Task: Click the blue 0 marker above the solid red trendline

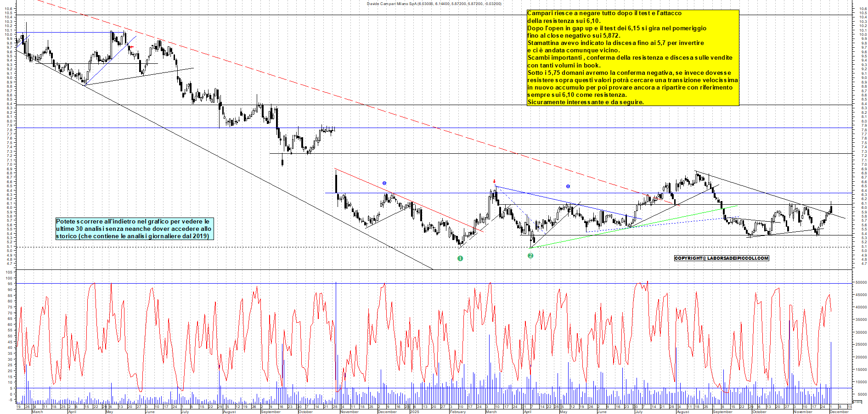Action: pos(384,183)
